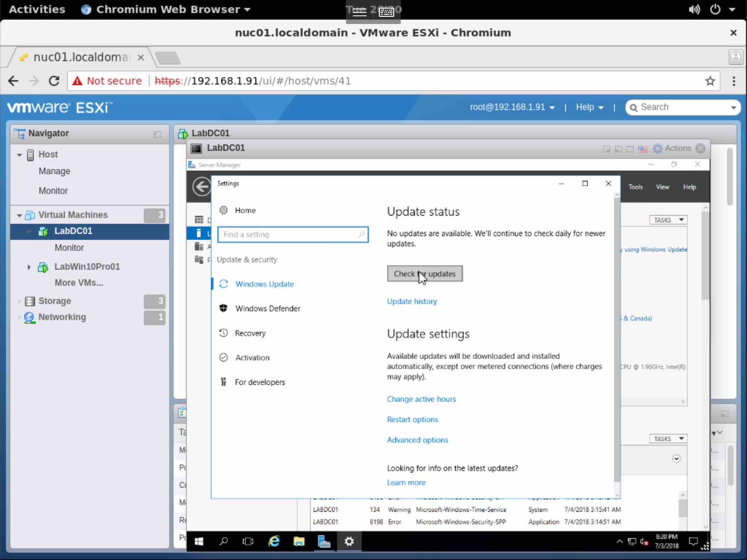Open File Explorer from VM taskbar
The height and width of the screenshot is (560, 747).
coord(299,541)
